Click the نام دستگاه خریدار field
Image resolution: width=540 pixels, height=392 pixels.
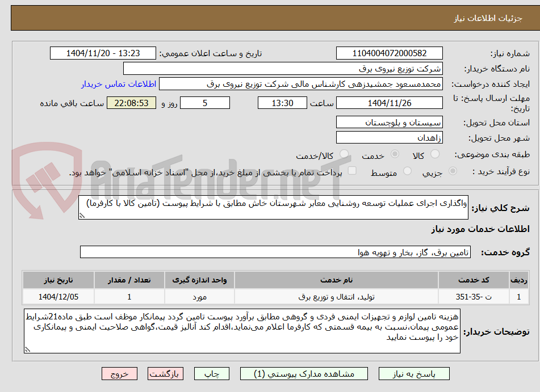(283, 69)
